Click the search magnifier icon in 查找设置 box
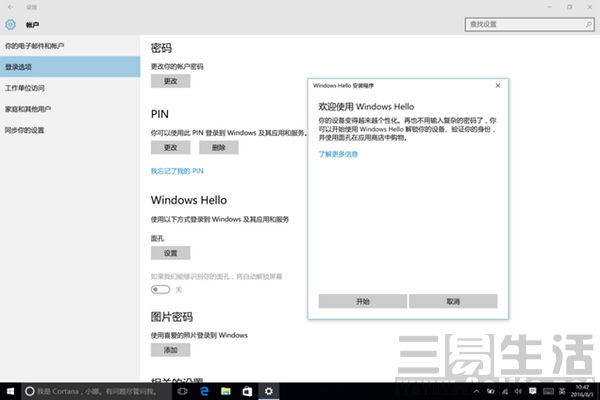The image size is (600, 400). (x=589, y=24)
